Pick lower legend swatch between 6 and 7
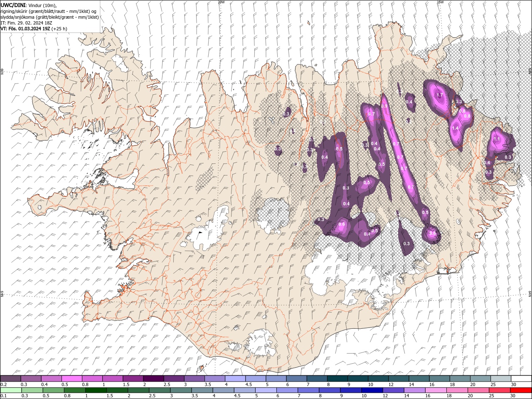 (x=287, y=390)
